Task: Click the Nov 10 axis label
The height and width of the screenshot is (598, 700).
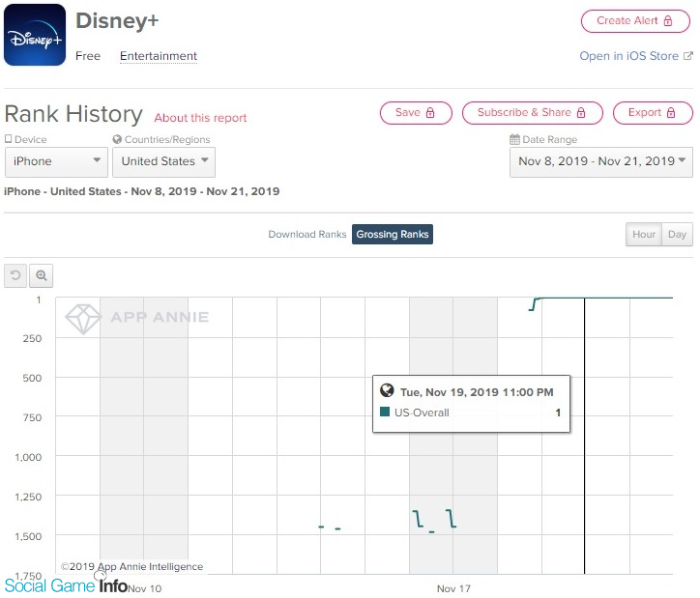Action: click(x=145, y=588)
